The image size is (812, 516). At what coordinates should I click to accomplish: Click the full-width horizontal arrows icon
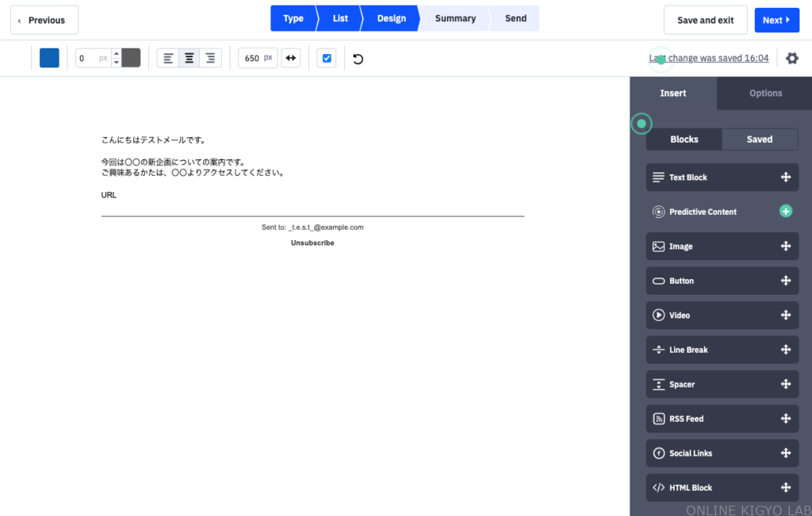(x=291, y=58)
